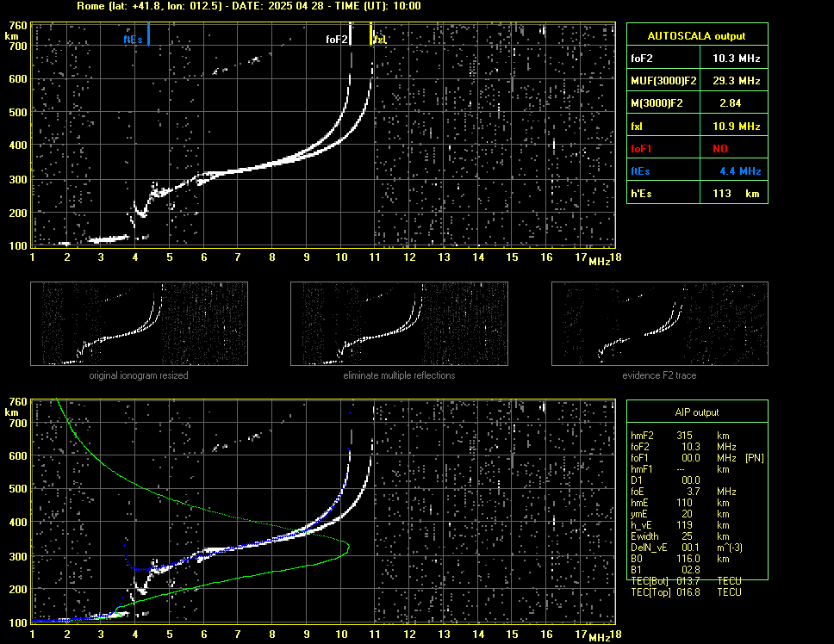The width and height of the screenshot is (834, 644).
Task: Click the MHz axis unit label on bottom ionogram
Action: 599,638
